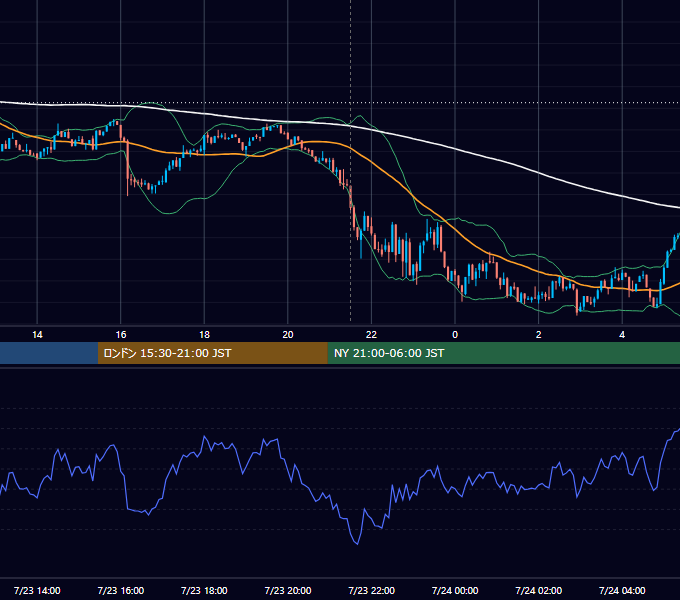Viewport: 680px width, 600px height.
Task: Click the blue session bar before ロンドン
Action: pyautogui.click(x=49, y=353)
